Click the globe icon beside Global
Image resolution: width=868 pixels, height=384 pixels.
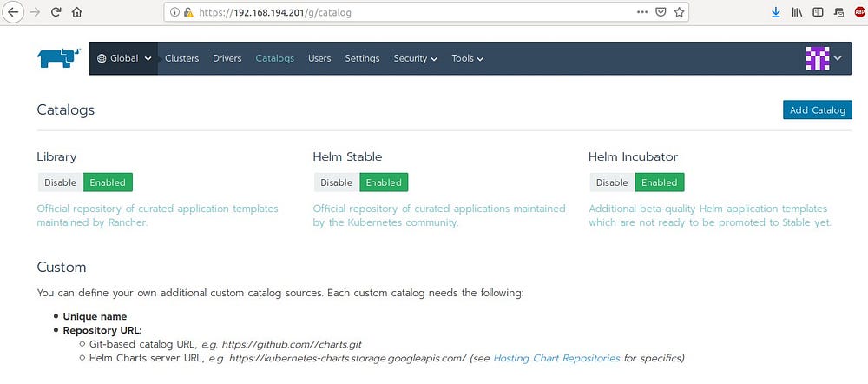(102, 58)
